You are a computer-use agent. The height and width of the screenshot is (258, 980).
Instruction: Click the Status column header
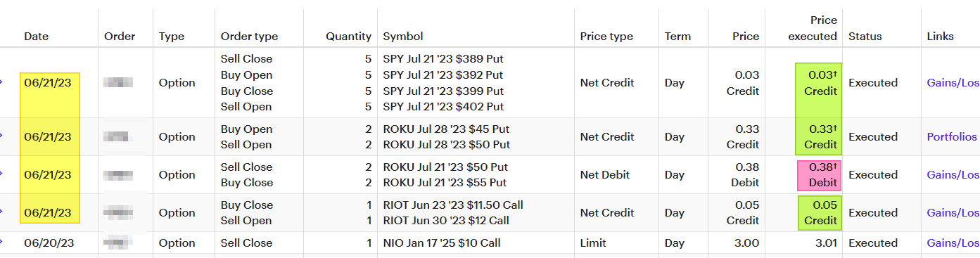(865, 37)
